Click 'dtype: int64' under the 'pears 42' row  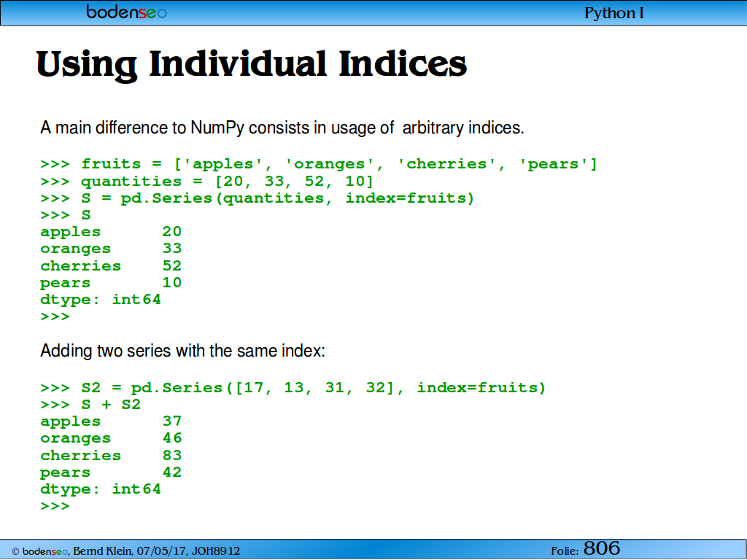point(101,489)
